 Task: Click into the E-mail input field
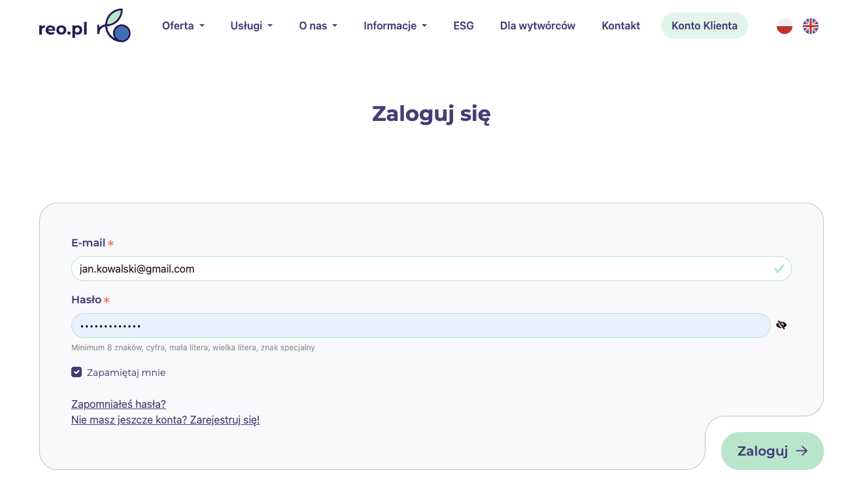coord(418,269)
